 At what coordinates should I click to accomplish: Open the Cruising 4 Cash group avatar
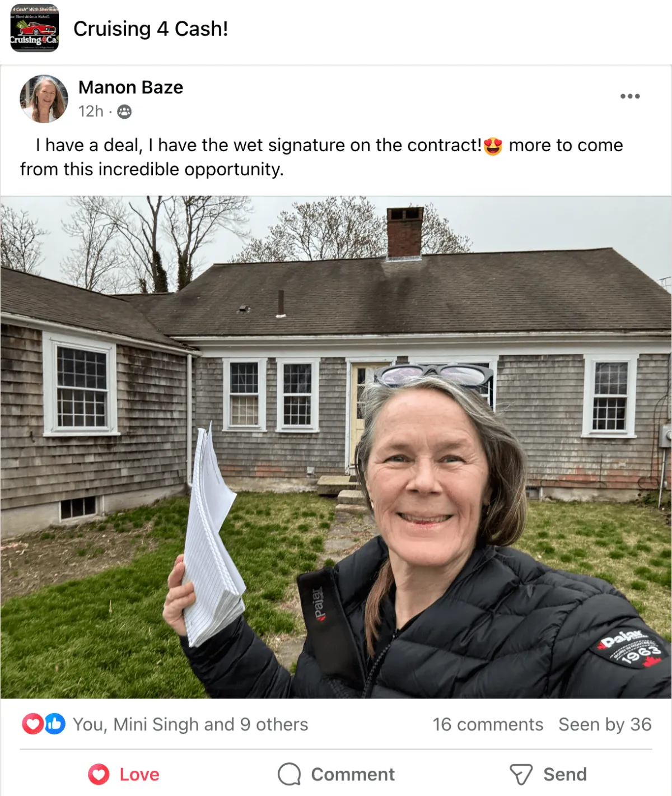tap(34, 28)
